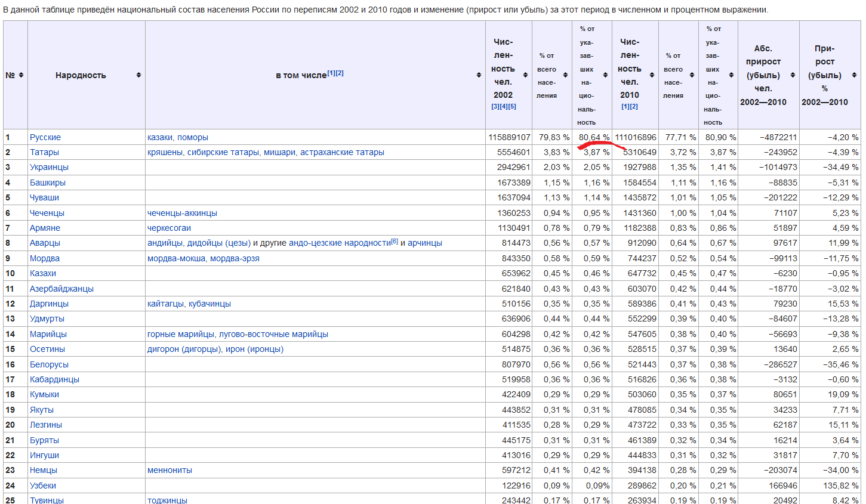Viewport: 866px width, 504px height.
Task: Go to the Чуваши link
Action: [44, 197]
